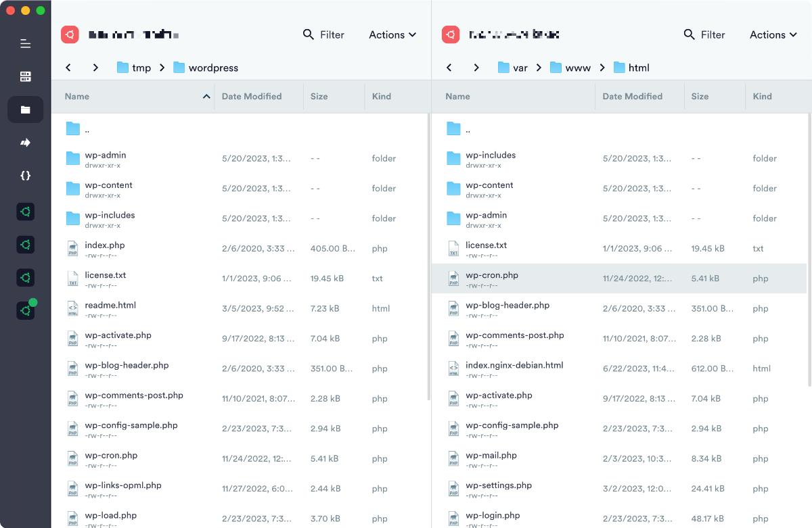The height and width of the screenshot is (528, 812).
Task: Select wp-blog-header.php in left pane
Action: 239,368
